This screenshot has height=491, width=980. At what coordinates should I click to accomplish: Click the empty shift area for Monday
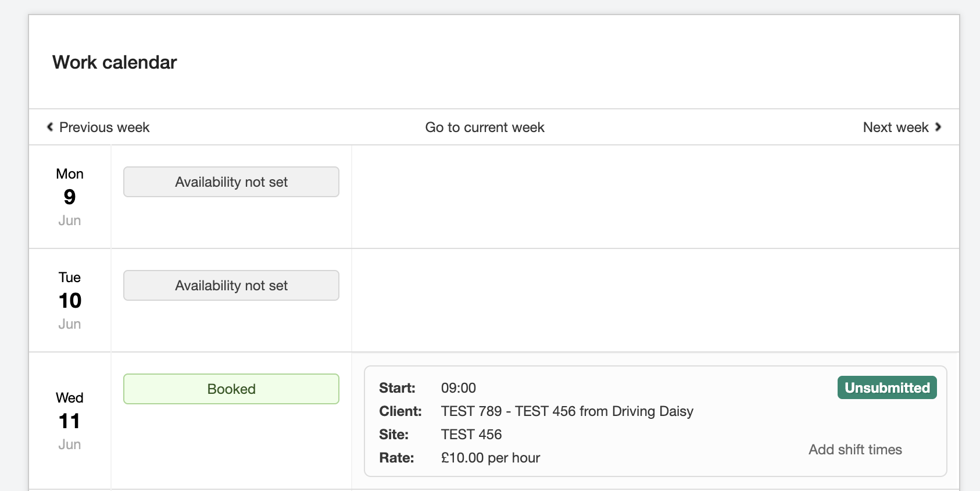pyautogui.click(x=655, y=197)
